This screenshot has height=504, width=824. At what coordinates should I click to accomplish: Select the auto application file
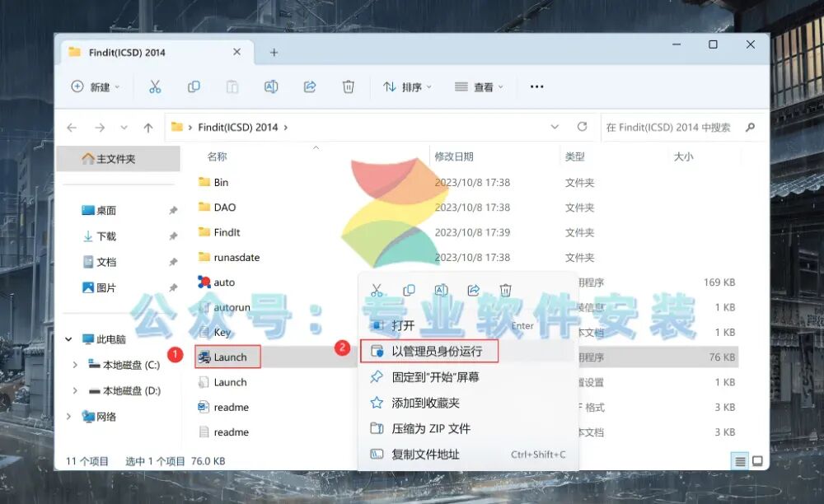coord(217,282)
